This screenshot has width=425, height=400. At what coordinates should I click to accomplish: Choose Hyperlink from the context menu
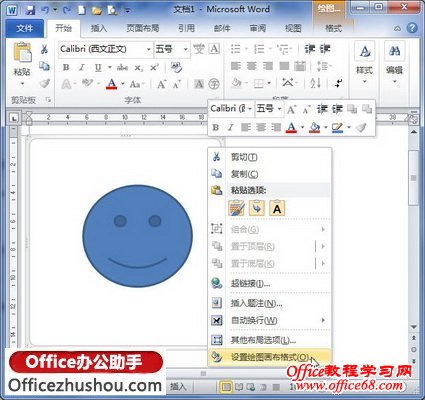click(x=269, y=284)
